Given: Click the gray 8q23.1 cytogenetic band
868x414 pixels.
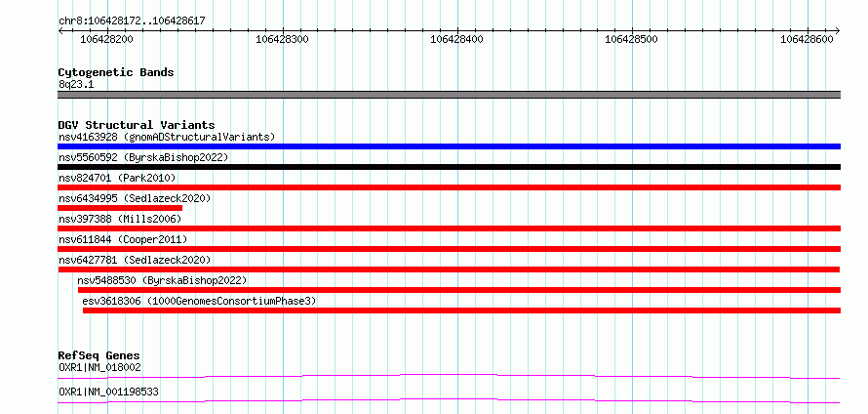Looking at the screenshot, I should (x=449, y=95).
